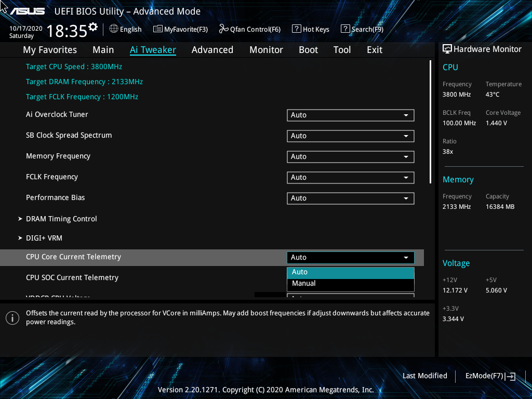Select Manual in the open dropdown list

(x=351, y=284)
